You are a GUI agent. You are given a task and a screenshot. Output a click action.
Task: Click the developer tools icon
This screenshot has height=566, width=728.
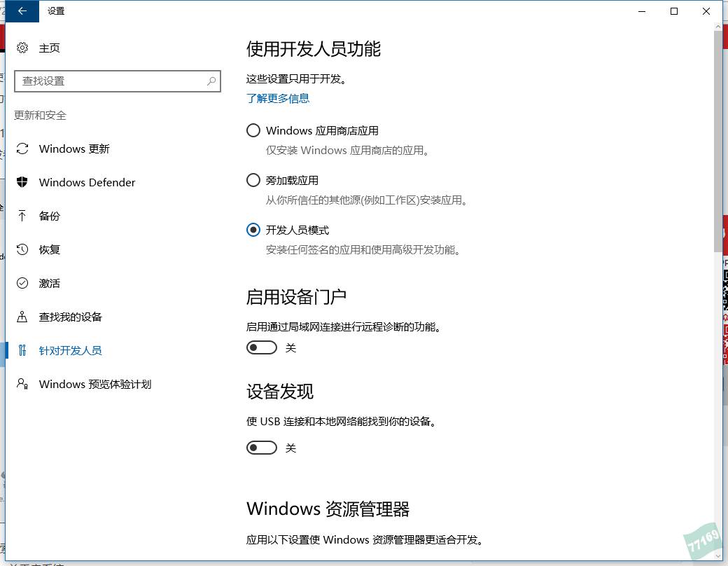22,350
